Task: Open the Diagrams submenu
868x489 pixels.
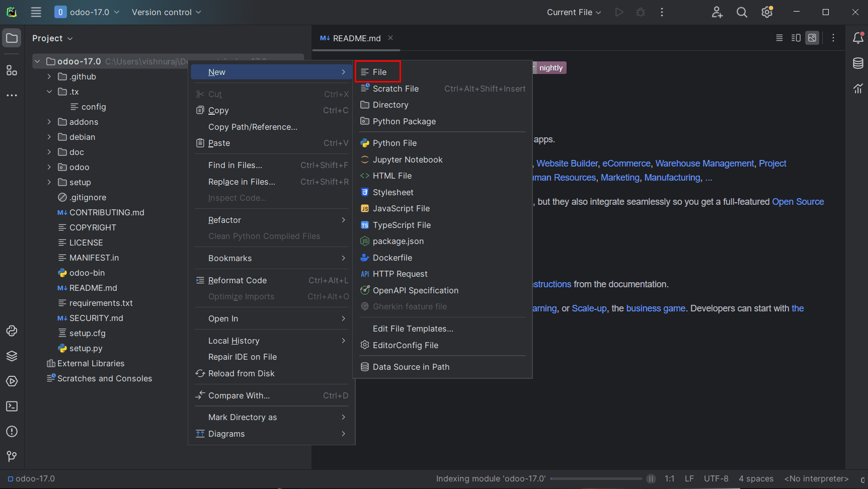Action: [x=272, y=434]
